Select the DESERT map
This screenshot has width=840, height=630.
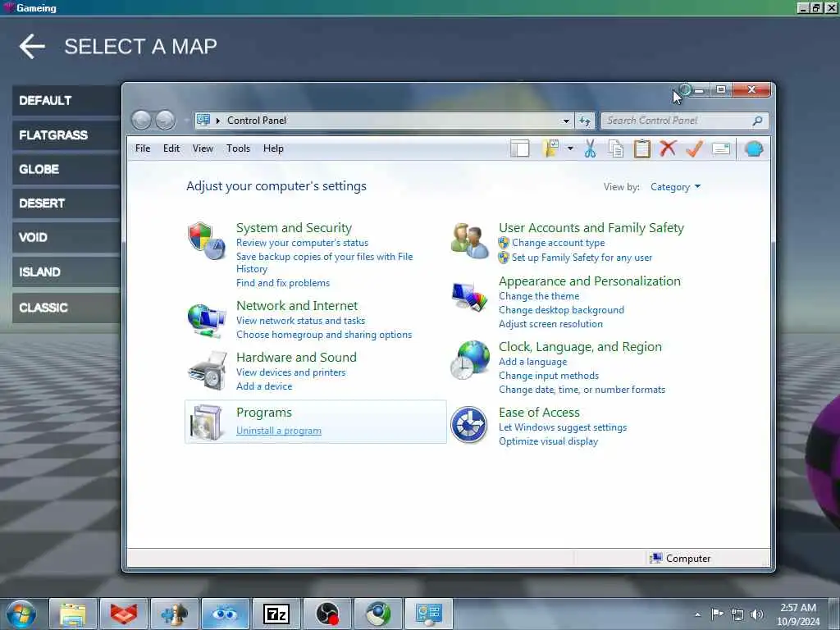point(66,203)
